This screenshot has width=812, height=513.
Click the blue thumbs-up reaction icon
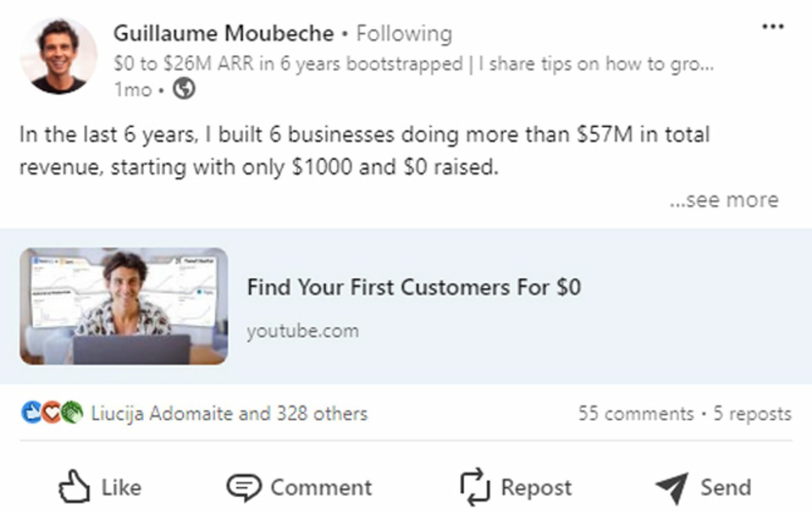coord(29,414)
